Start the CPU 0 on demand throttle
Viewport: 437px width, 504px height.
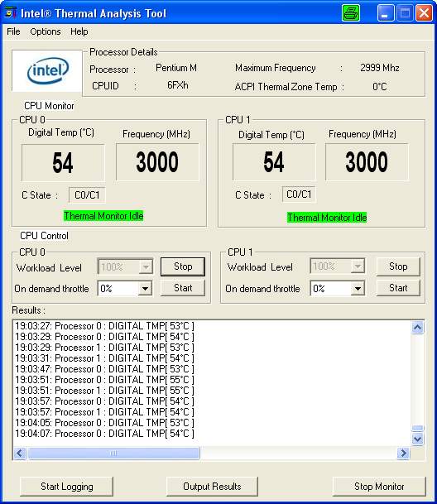coord(183,288)
